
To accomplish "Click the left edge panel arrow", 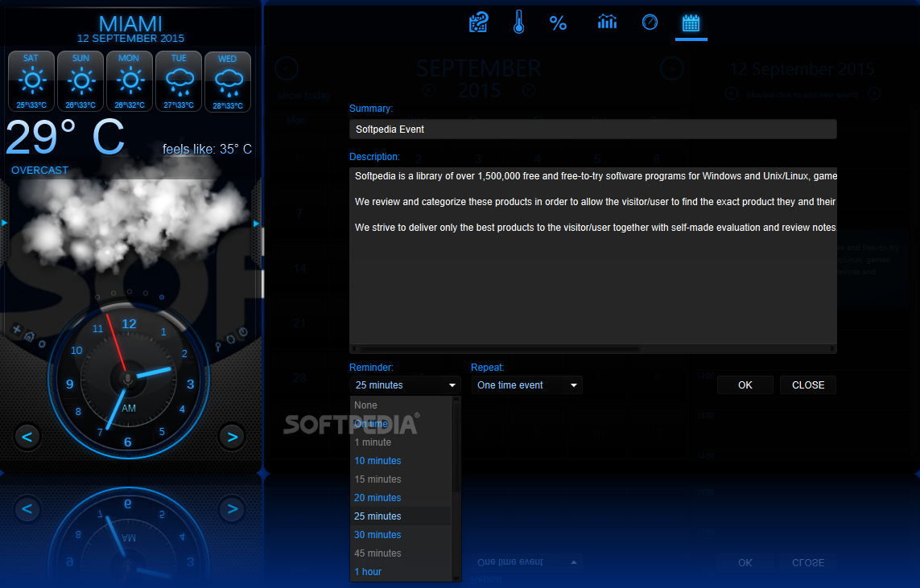I will click(4, 224).
